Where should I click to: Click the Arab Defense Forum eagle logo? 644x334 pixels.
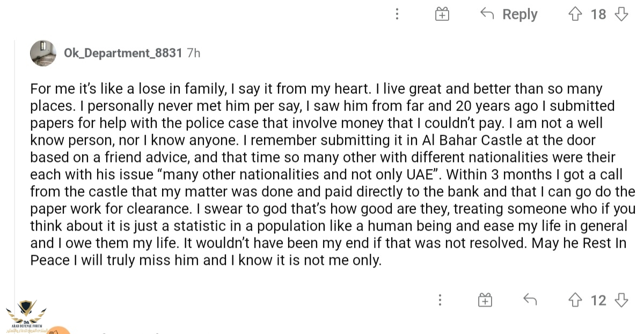[26, 311]
